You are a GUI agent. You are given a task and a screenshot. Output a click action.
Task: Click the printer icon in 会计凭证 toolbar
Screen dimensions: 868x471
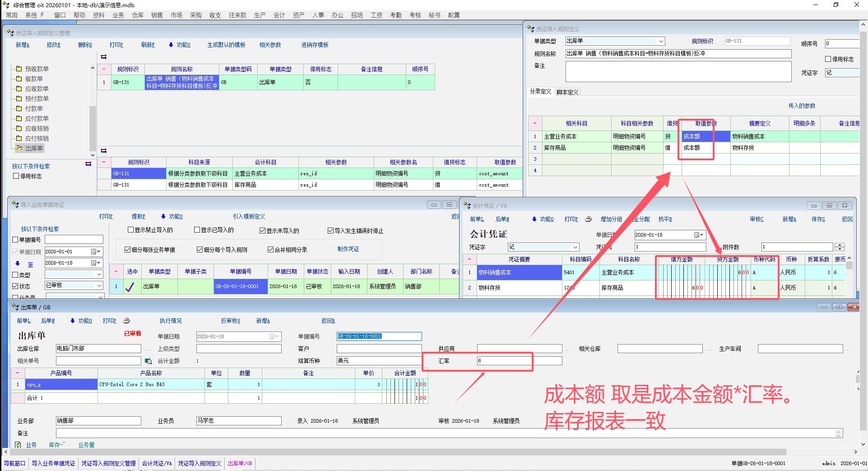point(588,219)
